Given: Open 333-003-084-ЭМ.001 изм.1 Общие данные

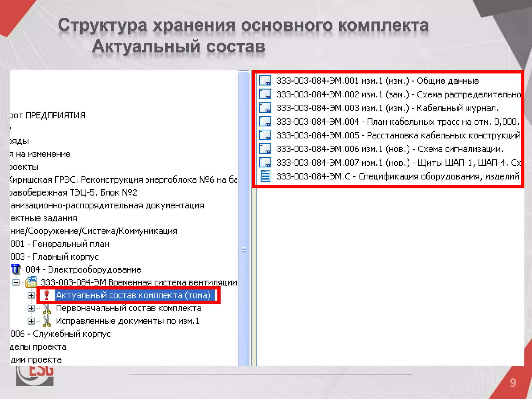Looking at the screenshot, I should tap(377, 81).
